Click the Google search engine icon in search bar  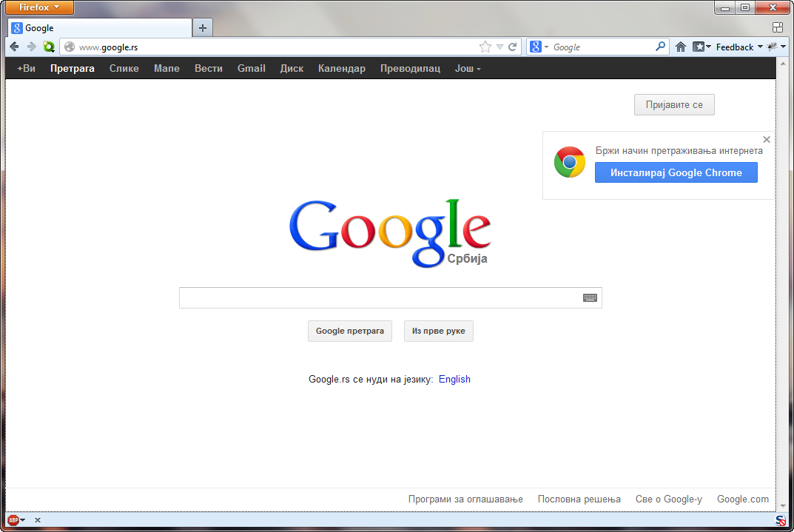pos(536,47)
